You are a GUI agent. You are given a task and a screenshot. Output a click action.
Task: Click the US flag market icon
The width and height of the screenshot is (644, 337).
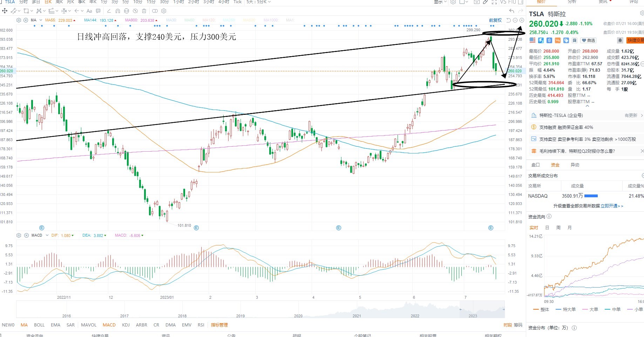533,40
